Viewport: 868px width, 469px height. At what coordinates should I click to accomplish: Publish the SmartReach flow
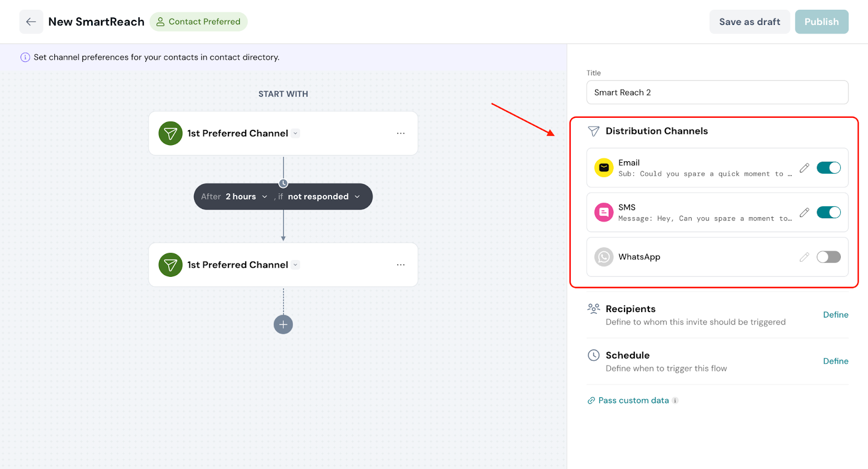click(821, 22)
